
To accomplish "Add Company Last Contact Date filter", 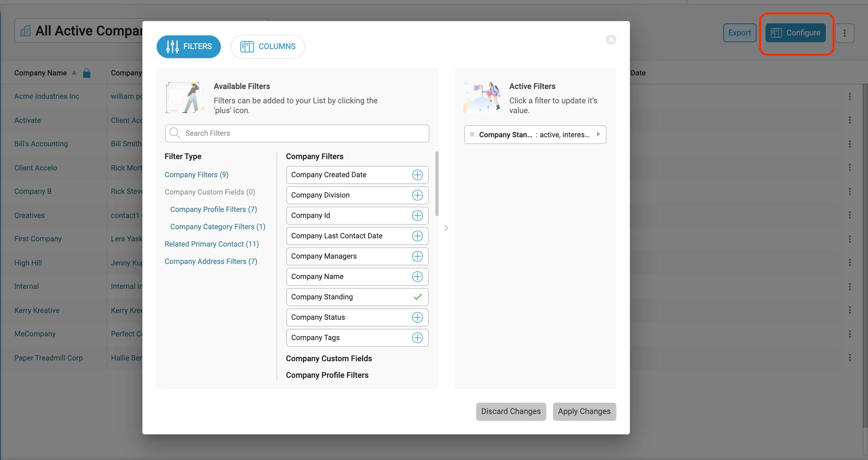I will tap(417, 236).
